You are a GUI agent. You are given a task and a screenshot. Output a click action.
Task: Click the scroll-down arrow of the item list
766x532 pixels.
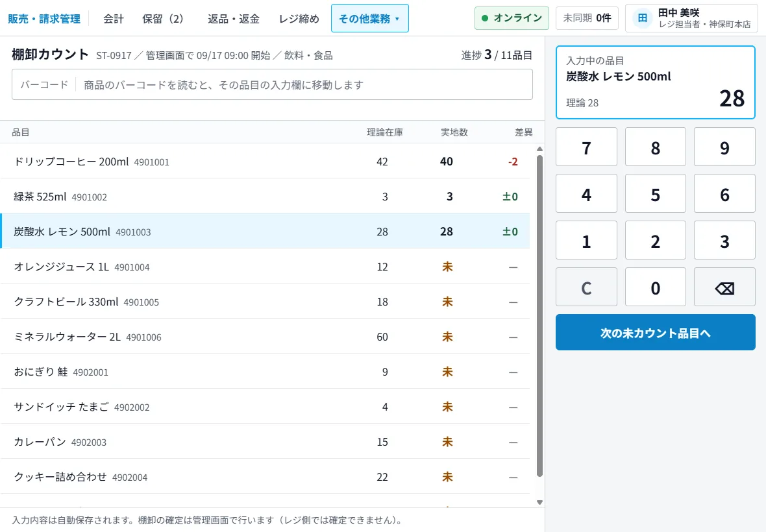pyautogui.click(x=539, y=502)
